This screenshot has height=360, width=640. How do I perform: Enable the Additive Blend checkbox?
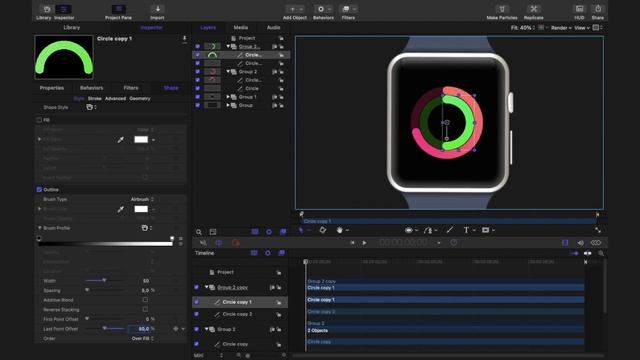coord(145,300)
